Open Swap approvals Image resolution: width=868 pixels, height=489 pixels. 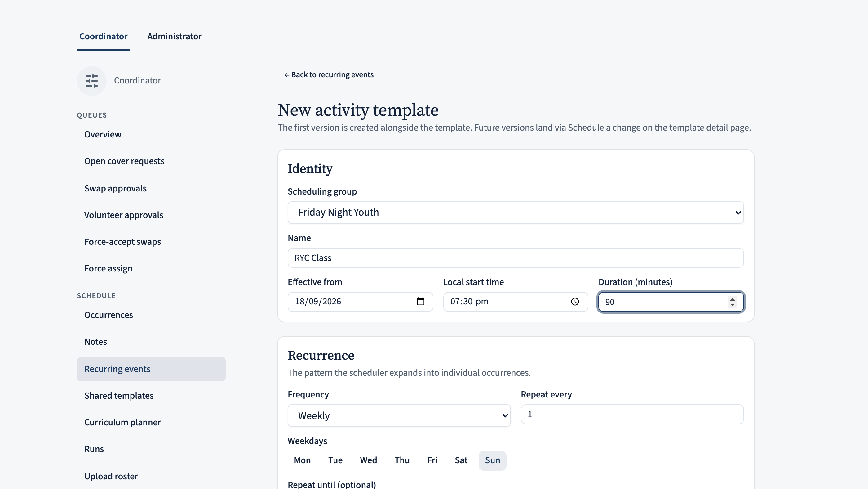click(151, 188)
